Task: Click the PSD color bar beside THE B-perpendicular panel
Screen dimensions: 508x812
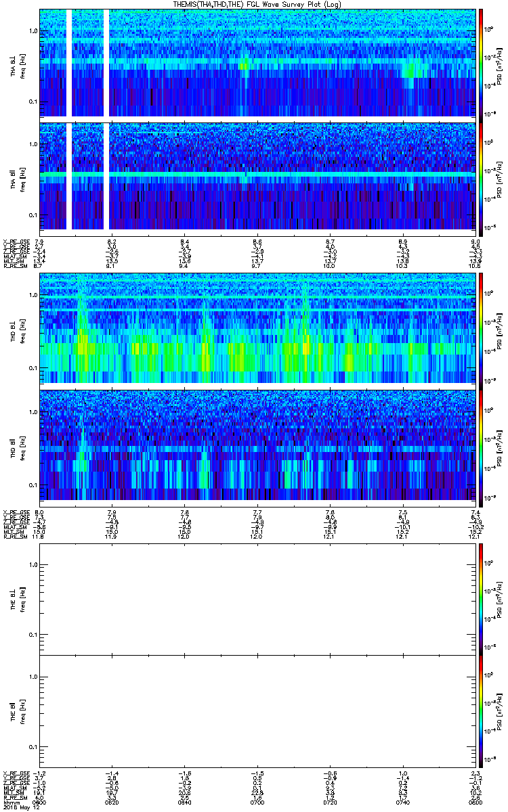Action: [481, 598]
